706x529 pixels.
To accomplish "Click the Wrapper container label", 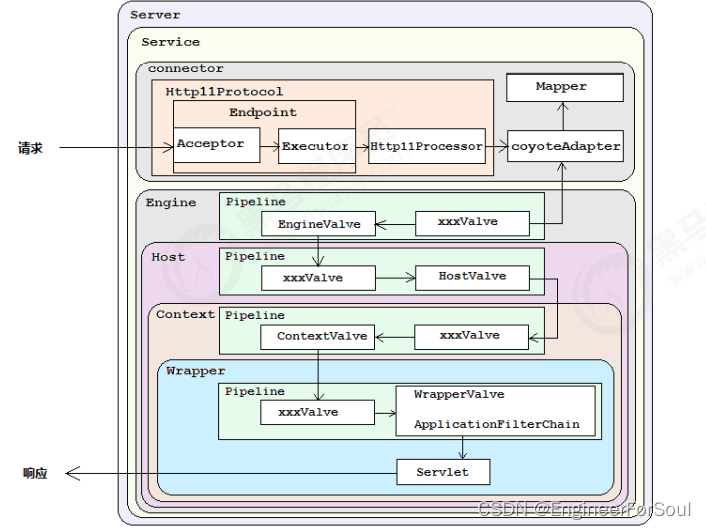I will 195,371.
